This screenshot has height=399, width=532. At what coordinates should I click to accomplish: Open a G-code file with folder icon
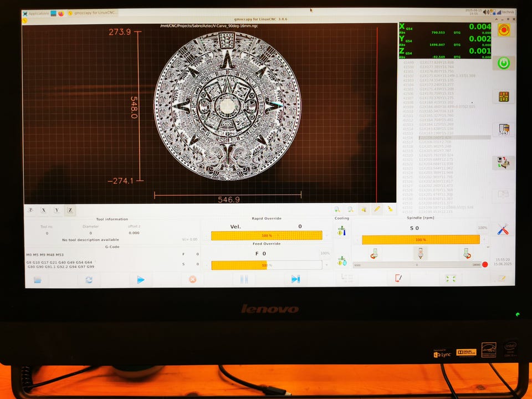[x=37, y=280]
